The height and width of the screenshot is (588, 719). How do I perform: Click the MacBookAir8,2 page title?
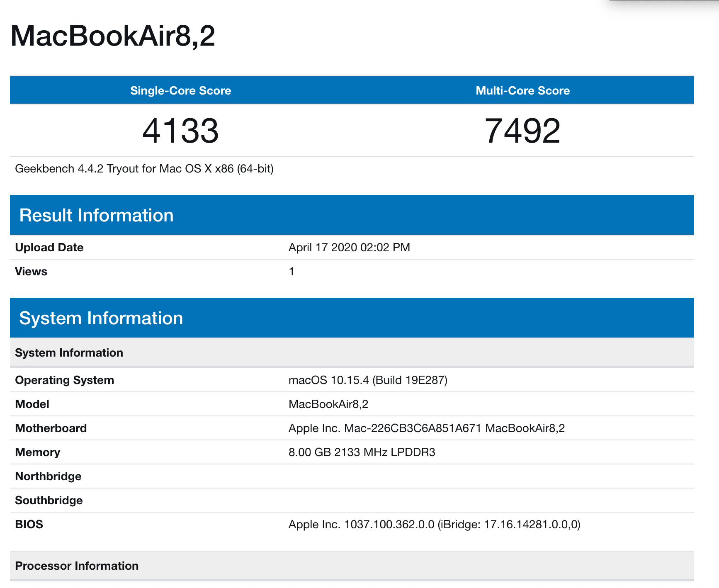113,36
